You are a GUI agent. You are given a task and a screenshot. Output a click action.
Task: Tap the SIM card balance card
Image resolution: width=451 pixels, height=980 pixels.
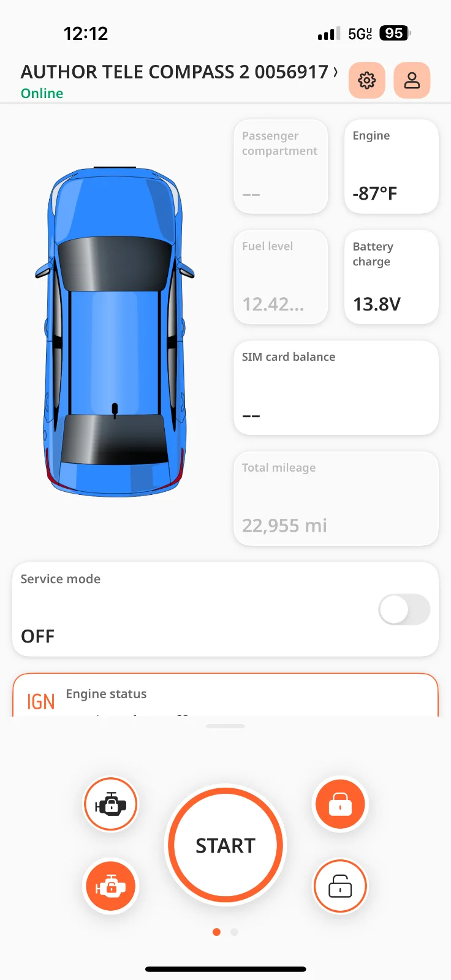coord(336,388)
